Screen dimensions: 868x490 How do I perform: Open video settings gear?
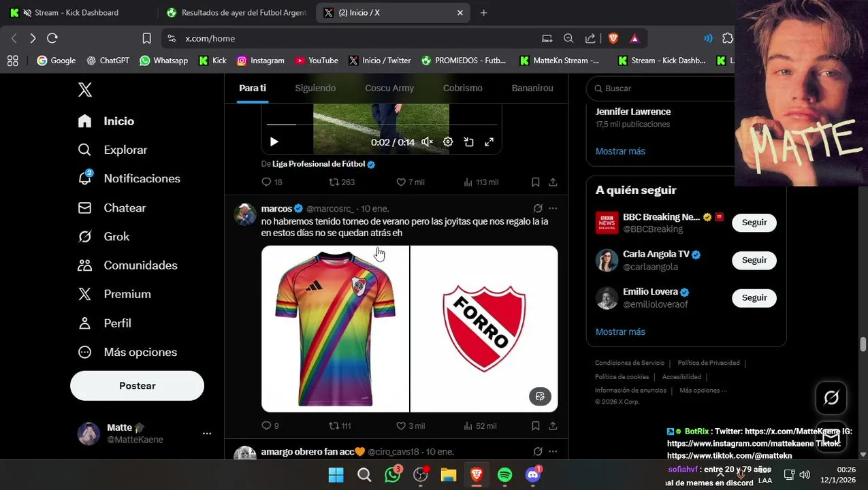point(448,142)
